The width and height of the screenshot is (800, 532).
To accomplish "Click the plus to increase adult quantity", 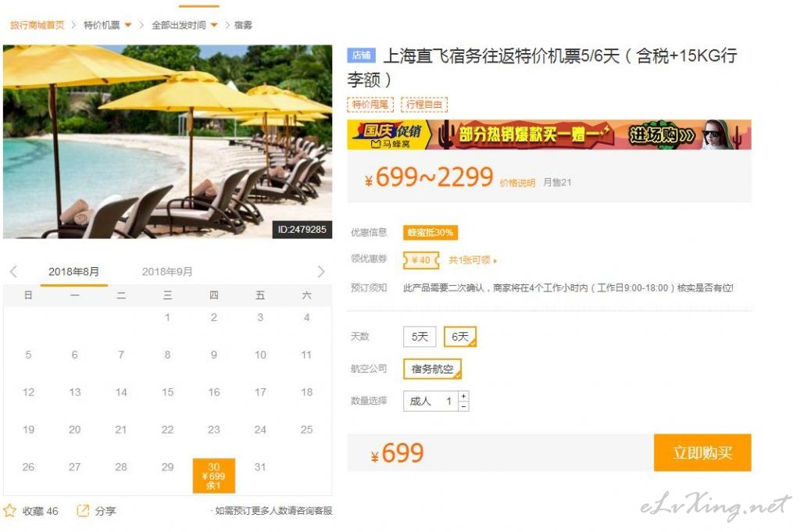I will tap(463, 396).
